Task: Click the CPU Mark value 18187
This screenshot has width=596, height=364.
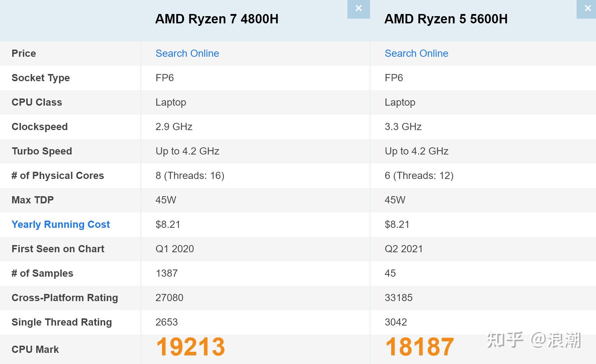Action: tap(420, 346)
